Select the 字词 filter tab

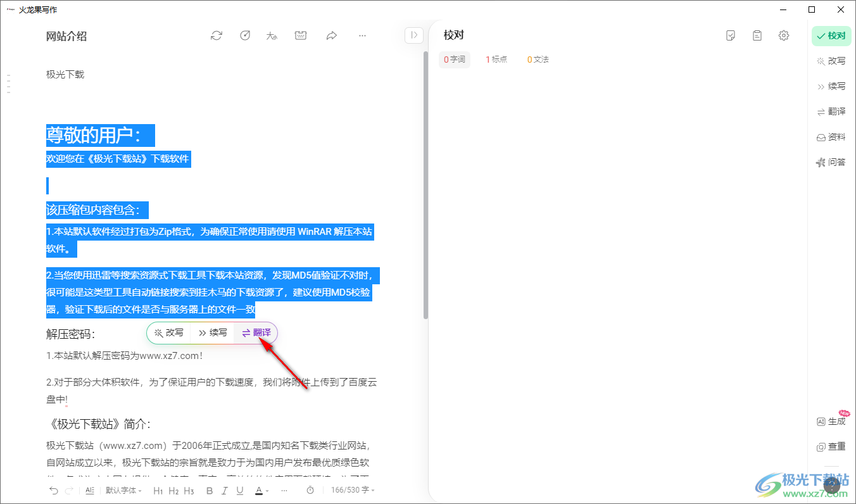(455, 60)
